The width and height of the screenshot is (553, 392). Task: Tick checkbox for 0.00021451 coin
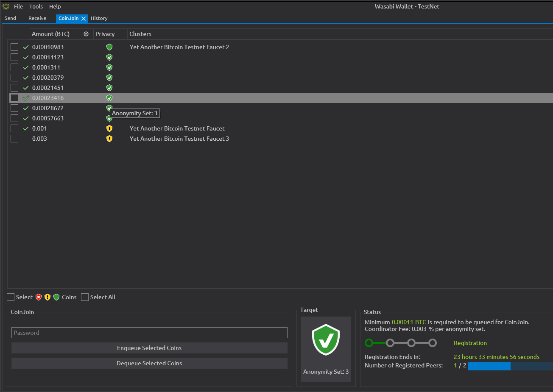14,88
